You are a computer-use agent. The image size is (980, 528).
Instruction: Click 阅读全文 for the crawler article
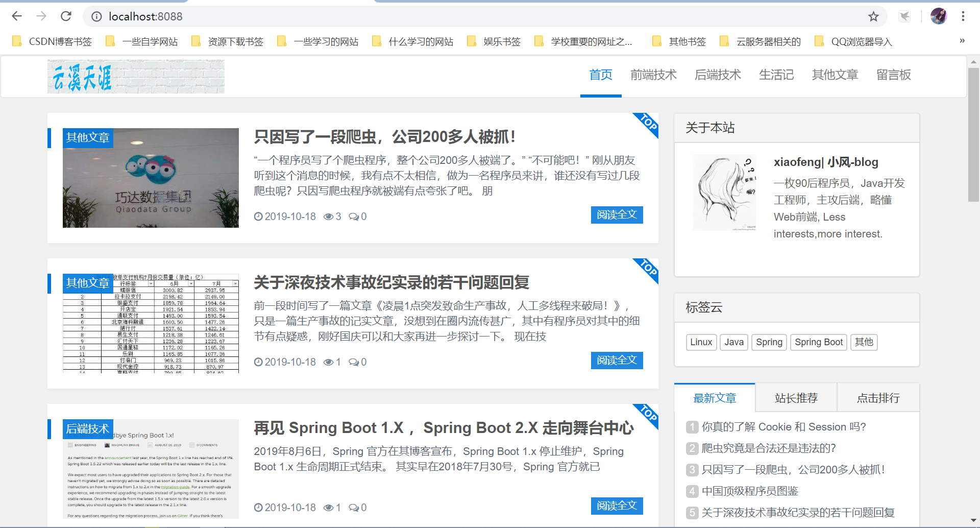[x=617, y=215]
